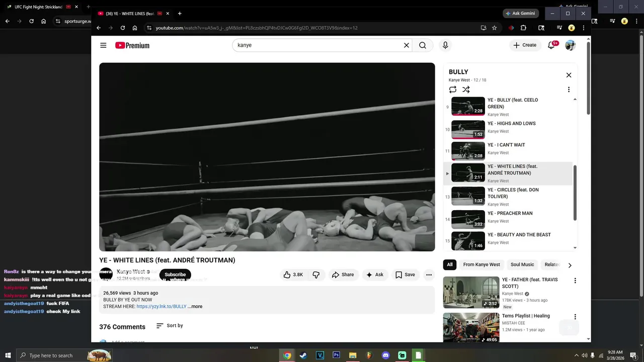Screen dimensions: 644x362
Task: Open the YouTube guide hamburger menu
Action: 103,45
